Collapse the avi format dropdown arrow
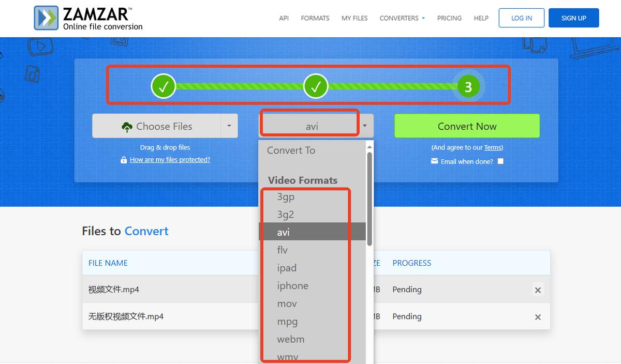 click(365, 126)
